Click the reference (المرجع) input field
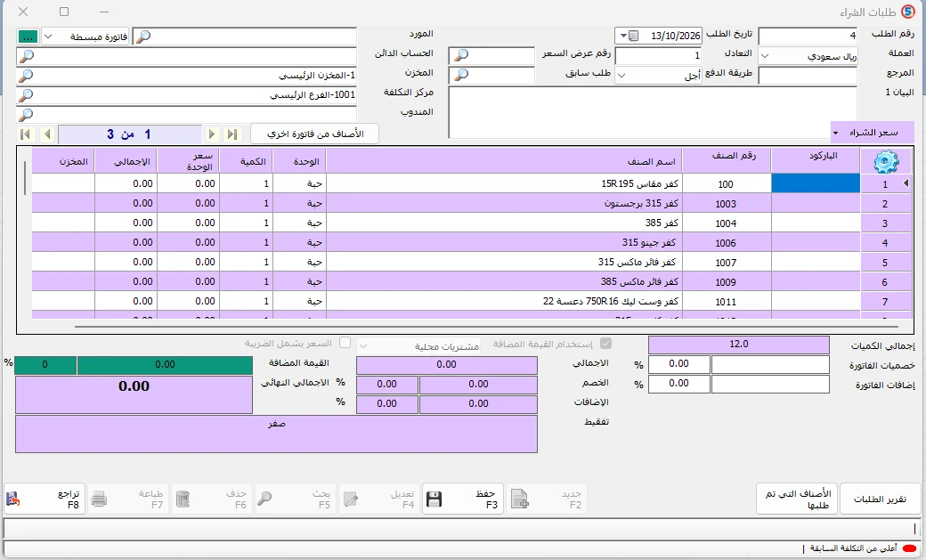Image resolution: width=926 pixels, height=560 pixels. pyautogui.click(x=808, y=75)
